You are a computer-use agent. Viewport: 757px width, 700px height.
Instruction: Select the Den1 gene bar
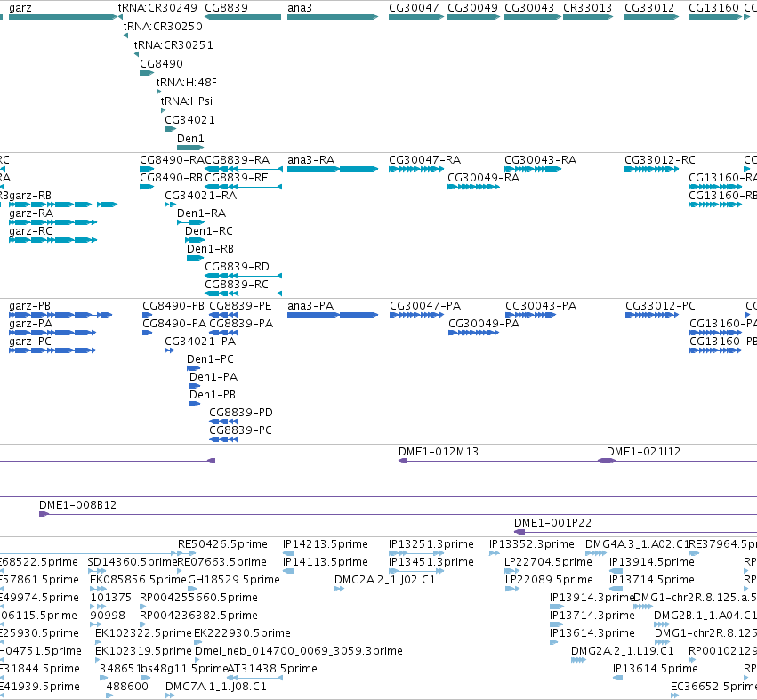(190, 148)
